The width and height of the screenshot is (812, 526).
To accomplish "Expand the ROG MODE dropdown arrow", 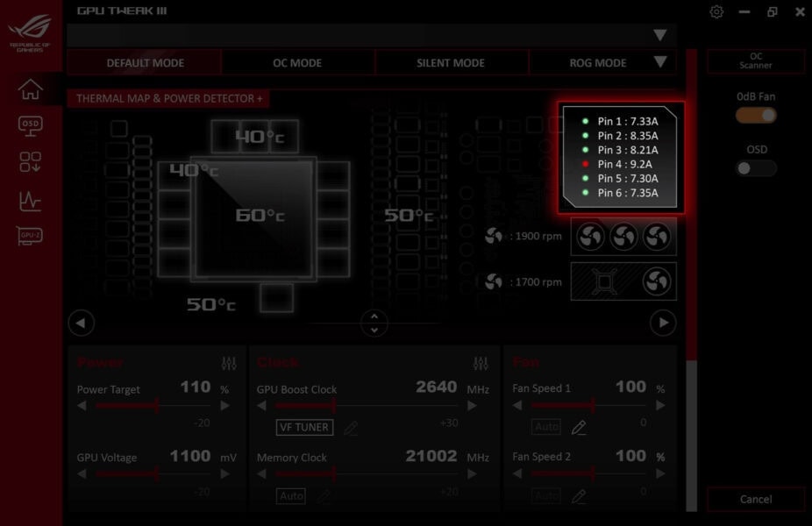I will tap(660, 62).
